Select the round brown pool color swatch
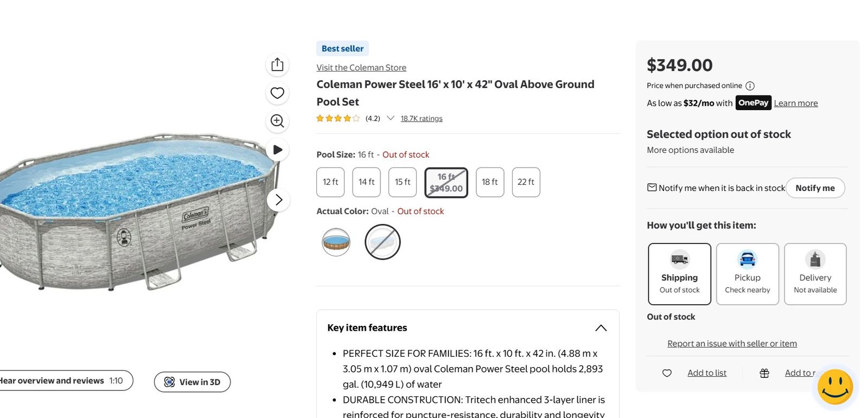Image resolution: width=868 pixels, height=418 pixels. (336, 242)
